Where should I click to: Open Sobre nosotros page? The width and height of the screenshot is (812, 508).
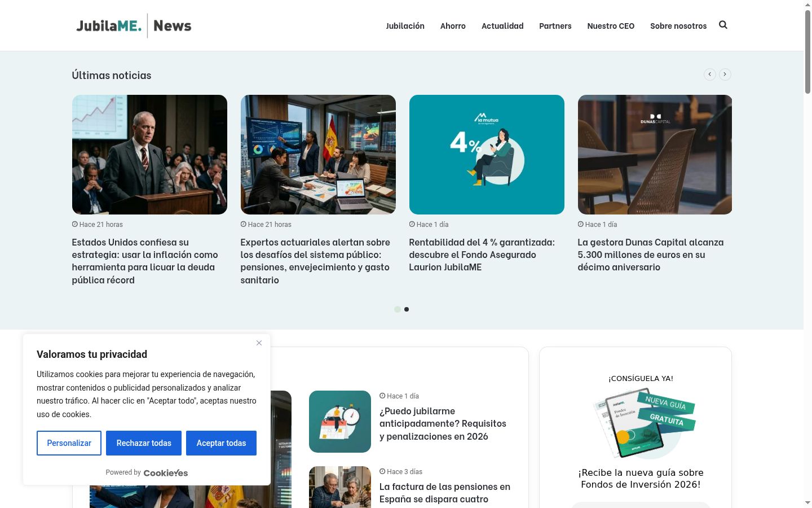coord(678,26)
